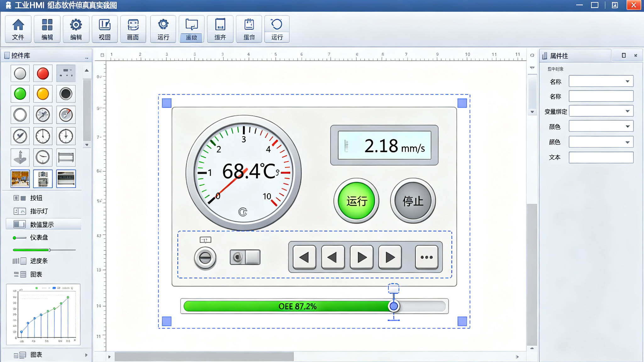Click the three-dots more button on canvas
This screenshot has height=362, width=644.
[426, 257]
